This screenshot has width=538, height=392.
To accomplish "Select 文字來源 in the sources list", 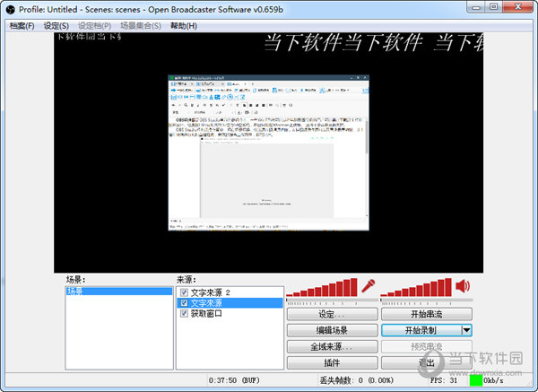I will (230, 303).
